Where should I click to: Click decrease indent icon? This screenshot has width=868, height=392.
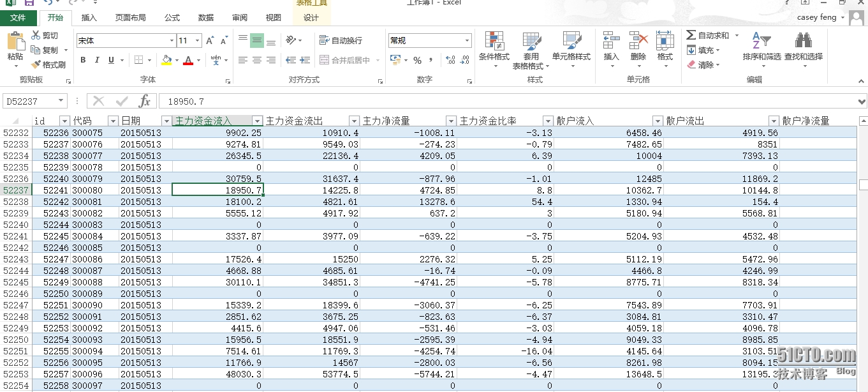pos(291,60)
